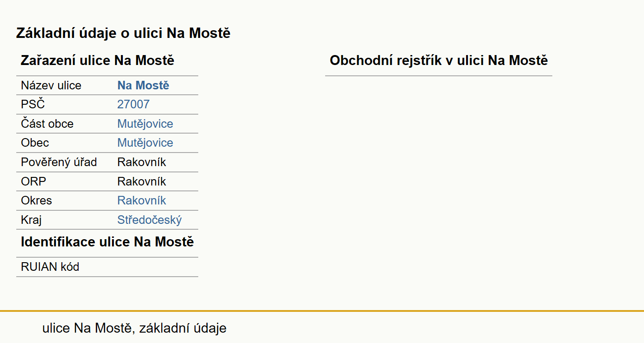The width and height of the screenshot is (644, 343).
Task: Click footer text ulice Na Mostě, základní údaje
Action: click(135, 328)
